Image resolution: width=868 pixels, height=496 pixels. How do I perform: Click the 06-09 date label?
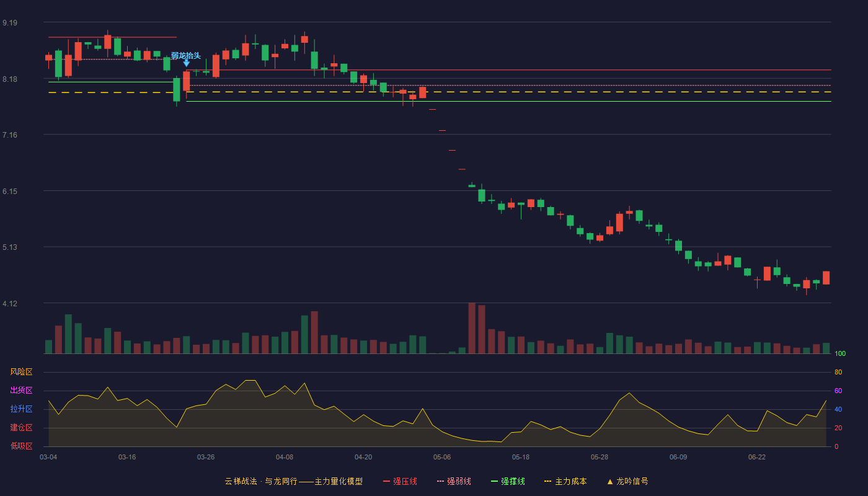point(678,457)
